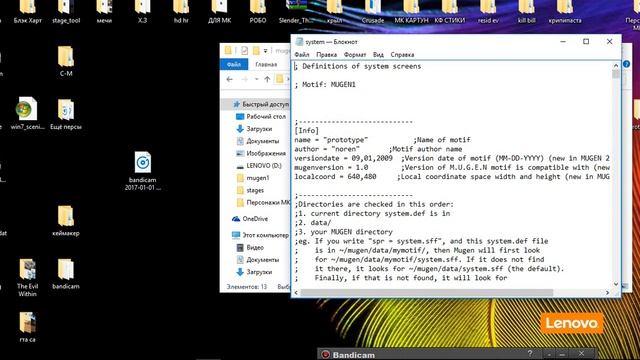
Task: Select the C-M desktop folder
Action: (x=66, y=61)
